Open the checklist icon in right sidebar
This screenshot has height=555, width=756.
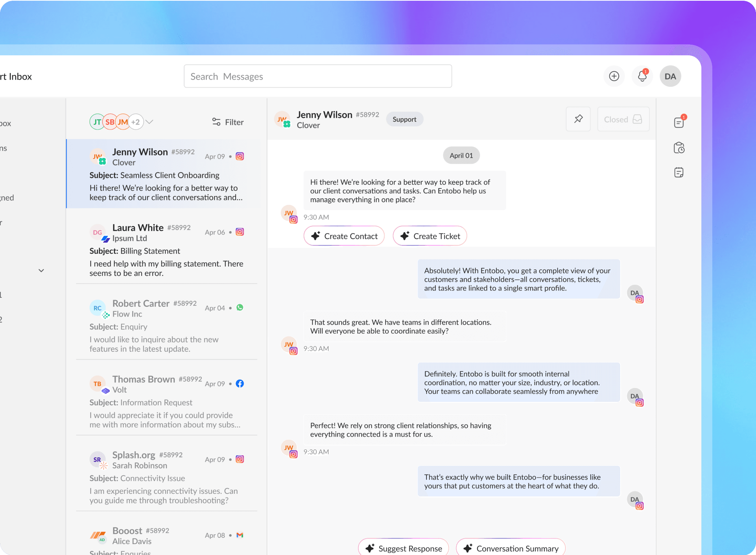pos(679,172)
